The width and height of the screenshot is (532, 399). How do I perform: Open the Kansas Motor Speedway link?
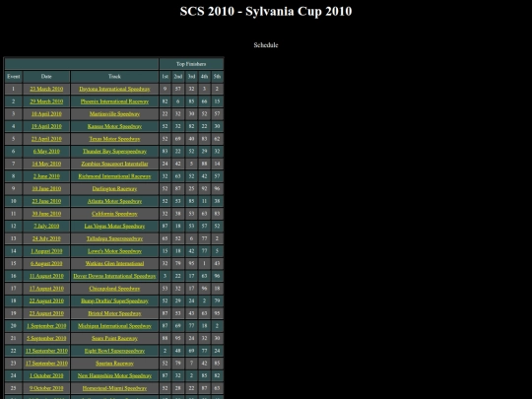[x=114, y=126]
